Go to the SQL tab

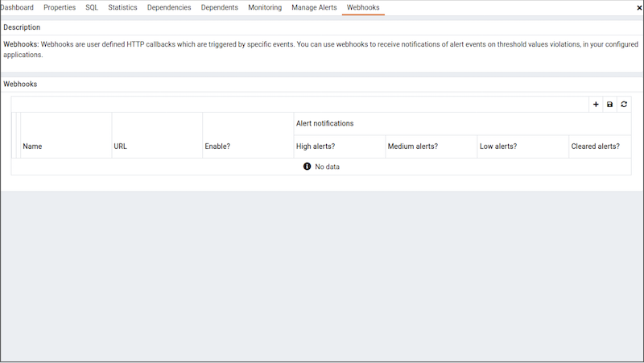point(92,7)
